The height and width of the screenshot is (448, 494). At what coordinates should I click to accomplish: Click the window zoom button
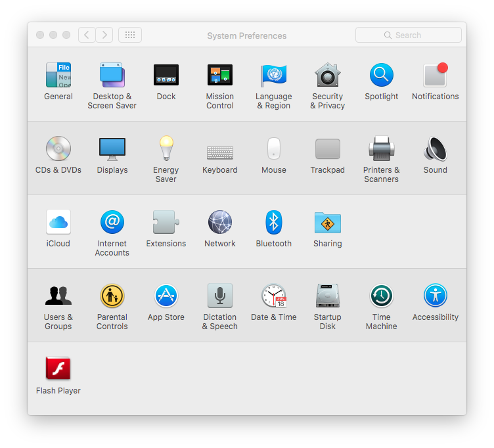pyautogui.click(x=66, y=35)
